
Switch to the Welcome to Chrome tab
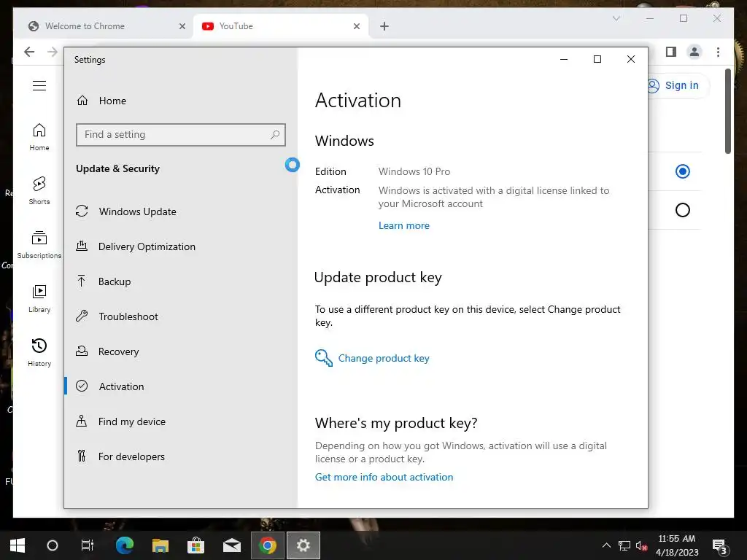(x=102, y=26)
